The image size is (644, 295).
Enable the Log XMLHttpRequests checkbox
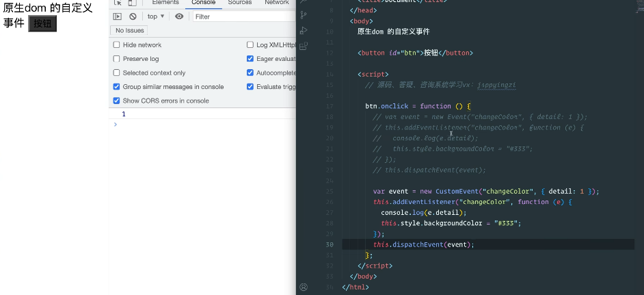coord(250,45)
